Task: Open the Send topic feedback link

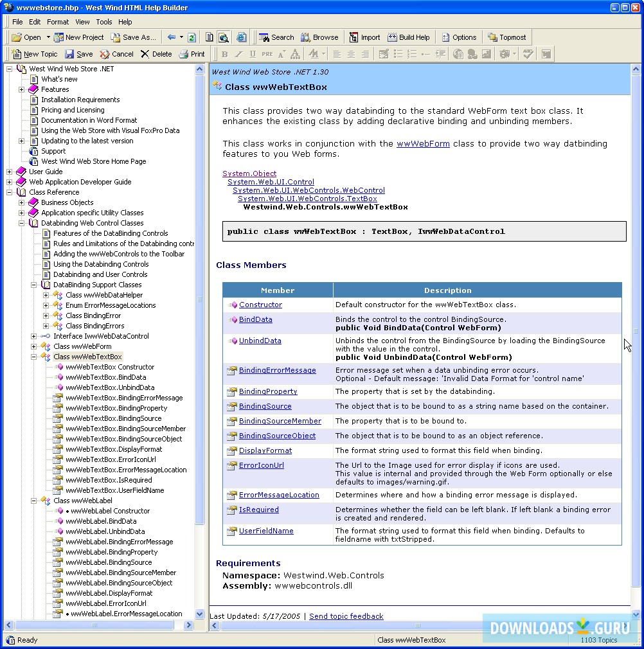Action: 346,616
